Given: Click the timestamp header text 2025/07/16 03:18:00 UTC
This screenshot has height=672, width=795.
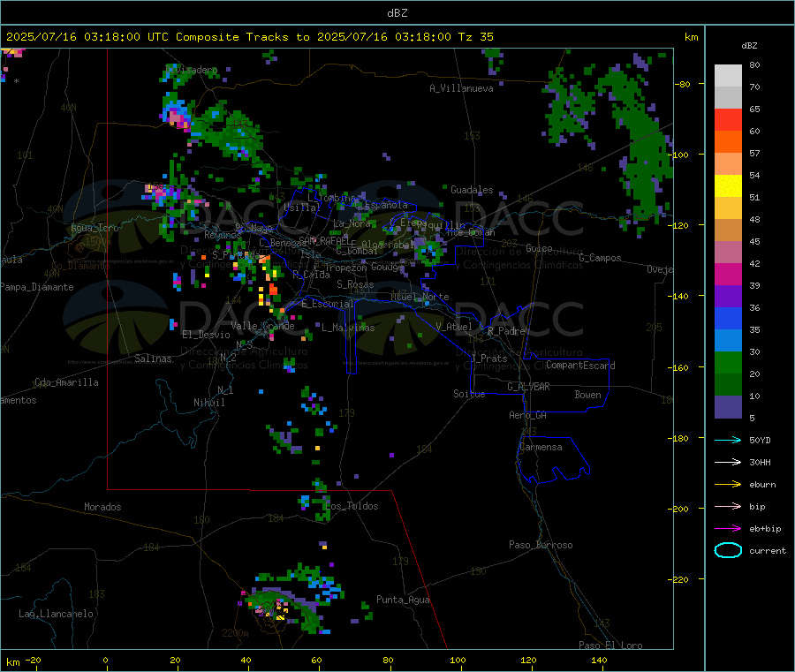Looking at the screenshot, I should click(x=87, y=37).
